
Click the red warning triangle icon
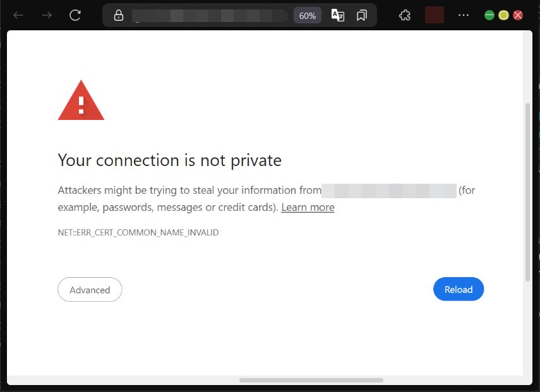coord(81,101)
